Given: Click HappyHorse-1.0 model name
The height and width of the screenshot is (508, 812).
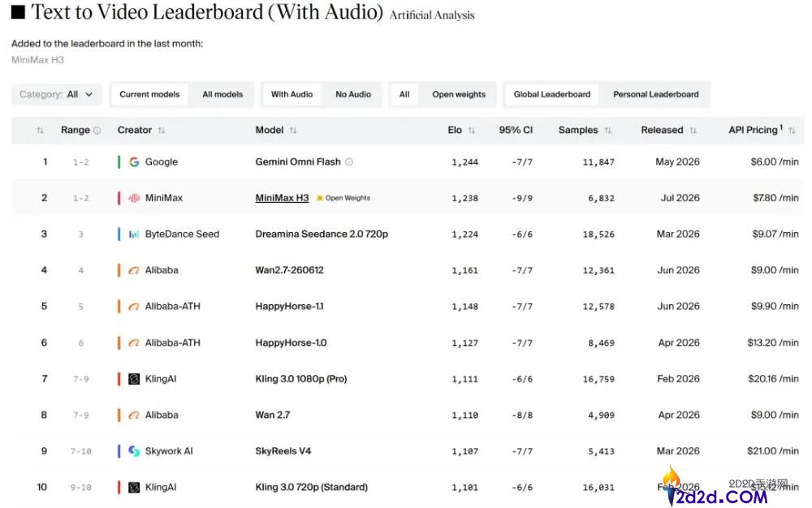Looking at the screenshot, I should (x=291, y=342).
